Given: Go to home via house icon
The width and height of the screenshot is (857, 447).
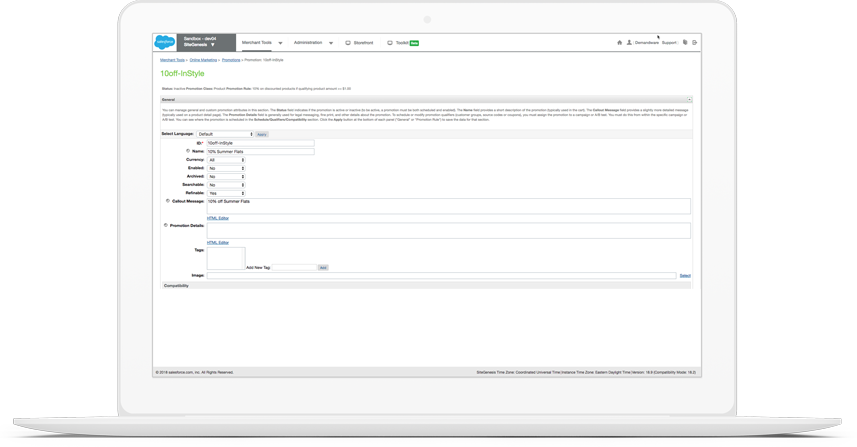Looking at the screenshot, I should point(619,43).
